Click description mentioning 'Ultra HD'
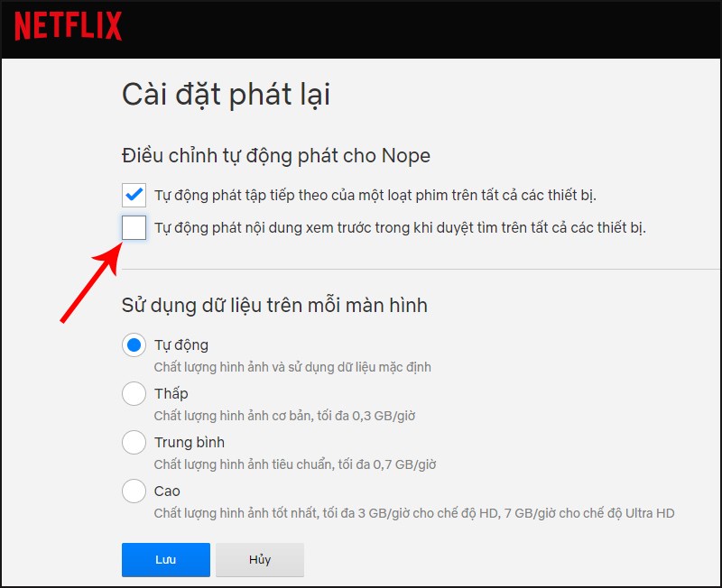The height and width of the screenshot is (588, 722). coord(414,513)
